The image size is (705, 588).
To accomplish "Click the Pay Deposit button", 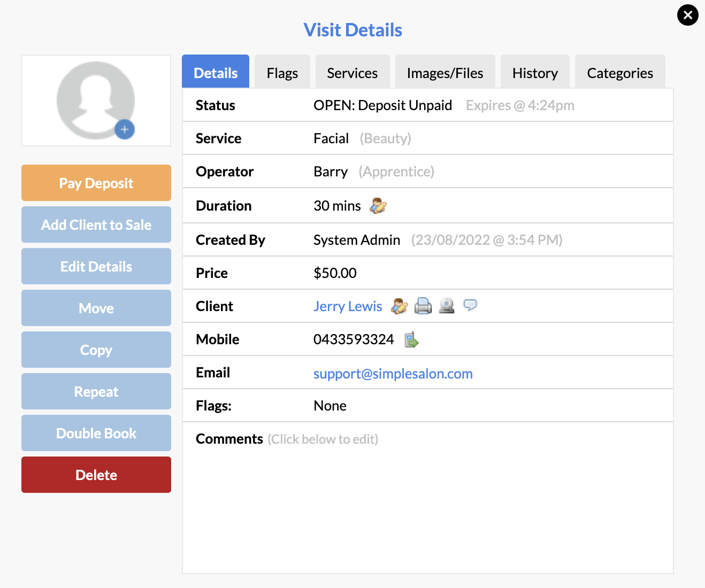I will [96, 183].
